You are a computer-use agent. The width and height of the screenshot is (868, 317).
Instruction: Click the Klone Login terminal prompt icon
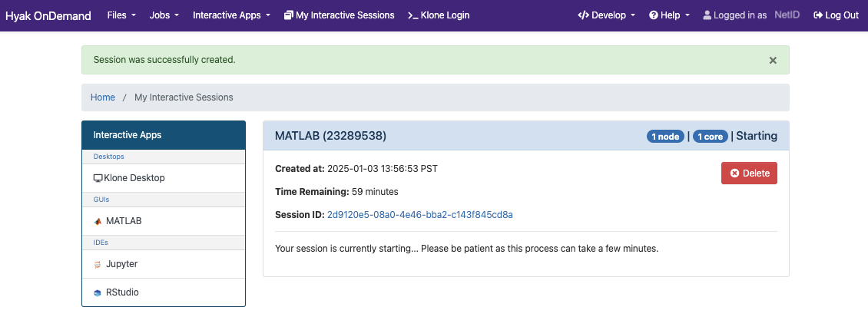pos(413,15)
